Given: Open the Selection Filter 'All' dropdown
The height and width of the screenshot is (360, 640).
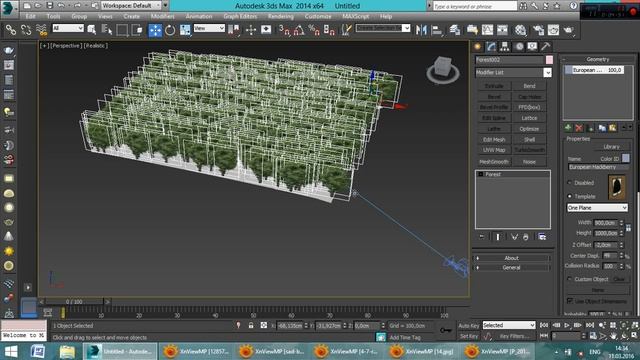Looking at the screenshot, I should coord(68,28).
